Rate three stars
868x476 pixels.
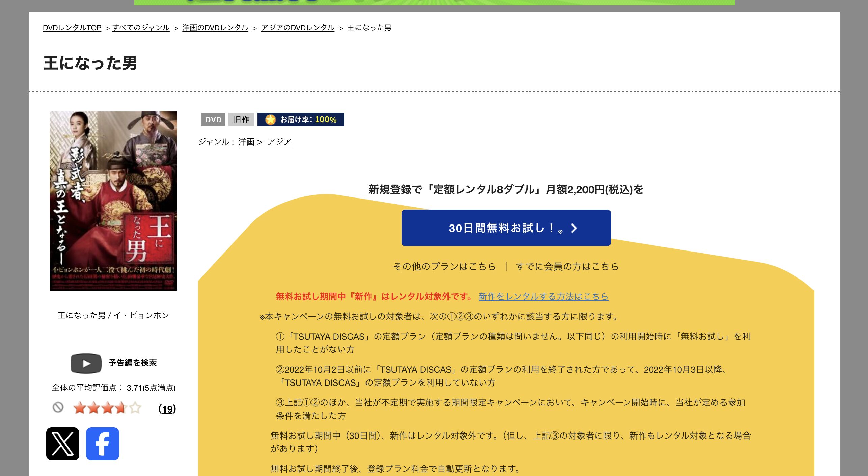(x=108, y=408)
